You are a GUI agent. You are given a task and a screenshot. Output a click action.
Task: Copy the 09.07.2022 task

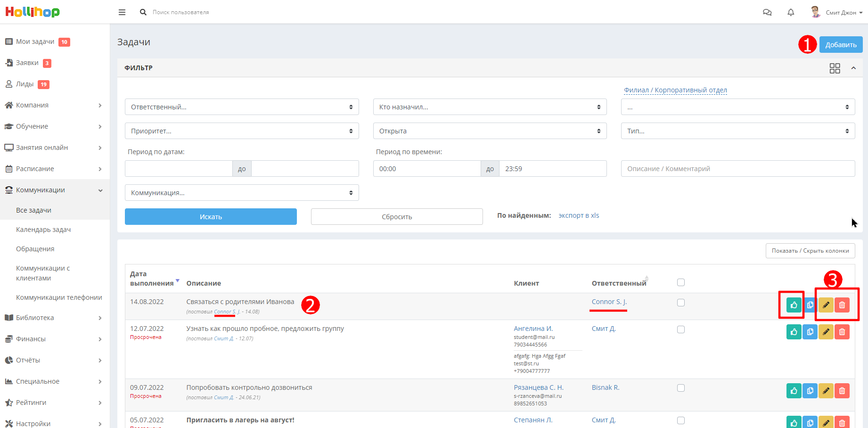click(810, 391)
